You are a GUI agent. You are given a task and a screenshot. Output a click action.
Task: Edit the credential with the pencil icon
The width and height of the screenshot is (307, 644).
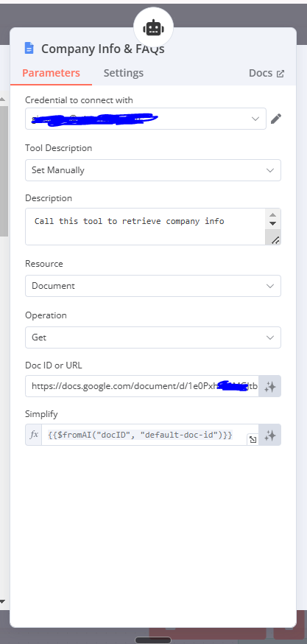point(276,119)
